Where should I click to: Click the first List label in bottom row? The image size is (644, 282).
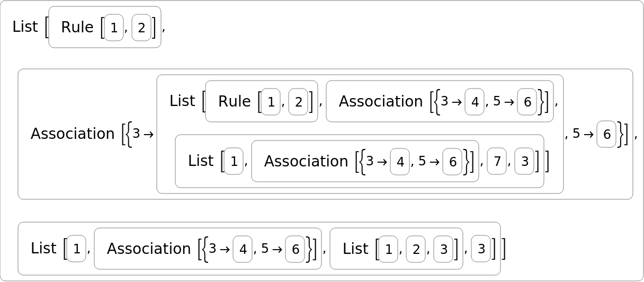43,249
